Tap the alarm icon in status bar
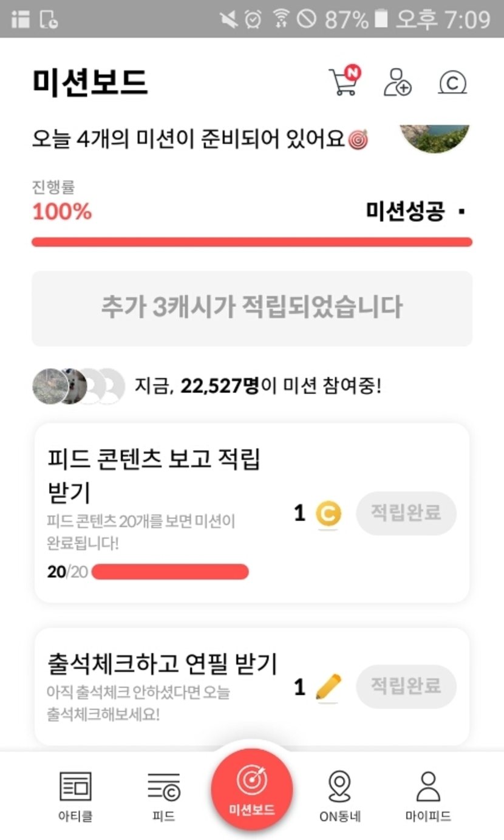Screen dimensions: 504x840 pos(253,19)
